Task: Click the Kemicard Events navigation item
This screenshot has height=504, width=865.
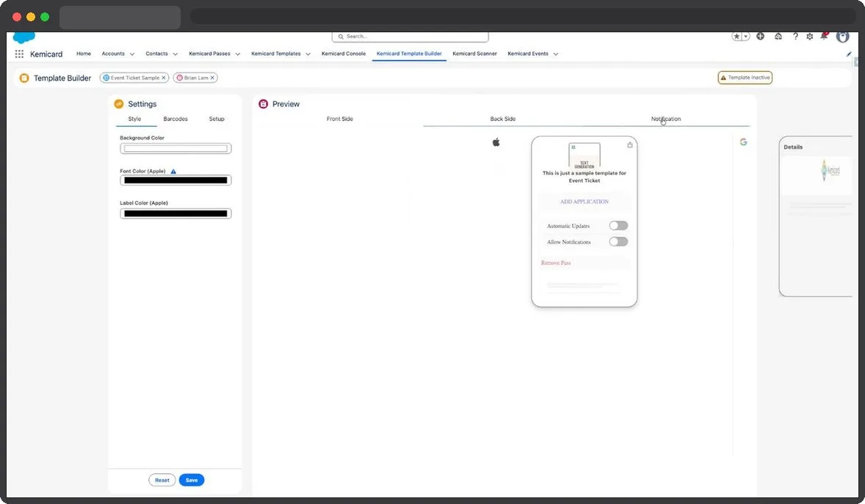Action: pyautogui.click(x=528, y=54)
